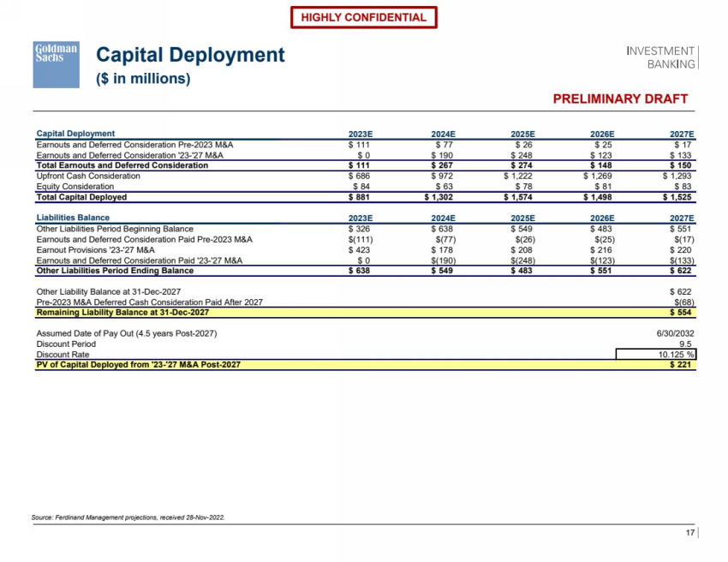Select the Remaining Liability Balance highlighted row label
This screenshot has height=562, width=728.
tap(122, 312)
